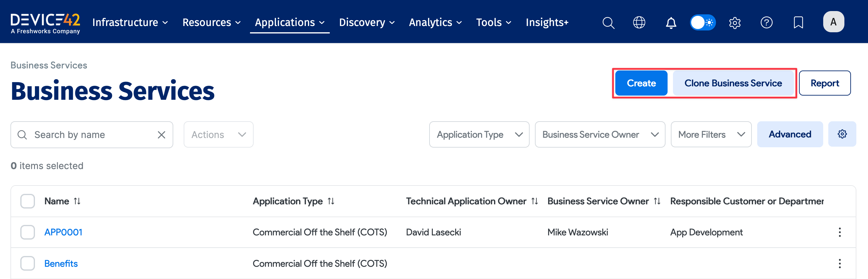Open the Business Service Owner dropdown

[600, 134]
